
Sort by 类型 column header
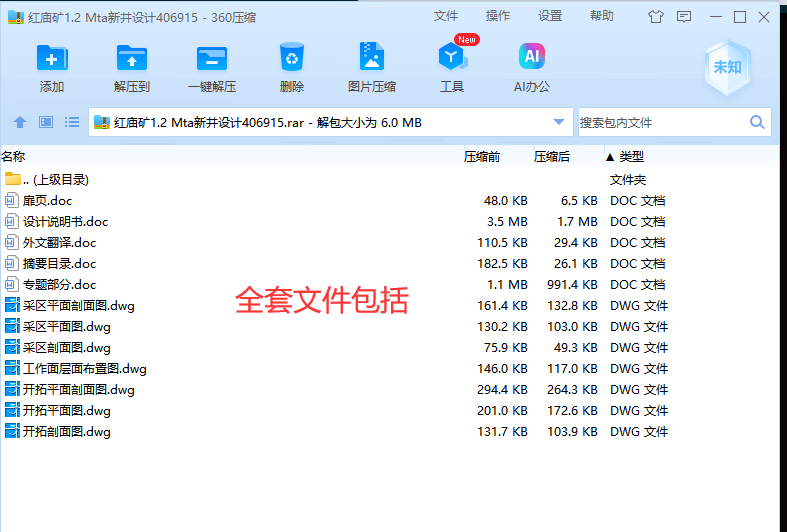[x=631, y=157]
